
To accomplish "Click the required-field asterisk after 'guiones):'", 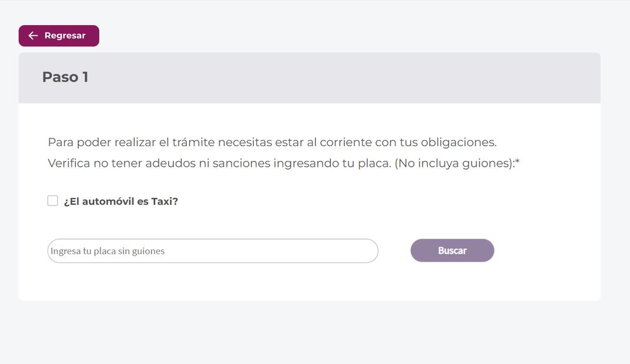I will point(517,163).
